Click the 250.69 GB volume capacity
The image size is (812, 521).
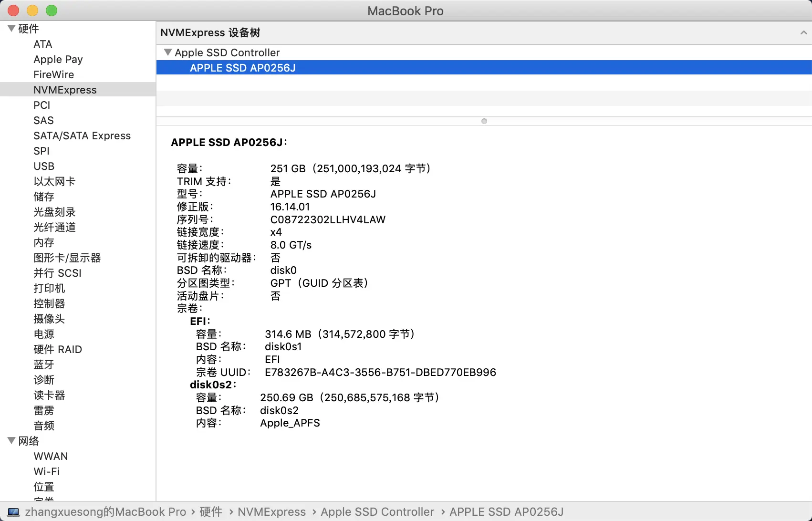point(350,397)
